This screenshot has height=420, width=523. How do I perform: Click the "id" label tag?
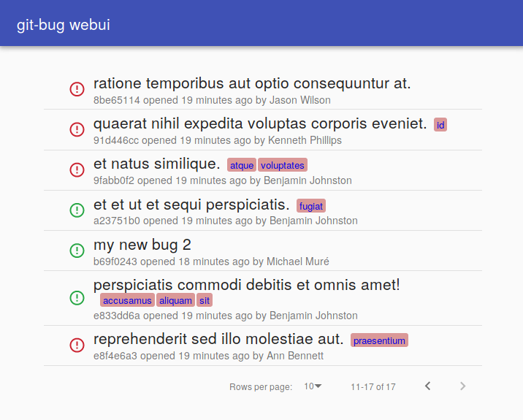pyautogui.click(x=440, y=125)
